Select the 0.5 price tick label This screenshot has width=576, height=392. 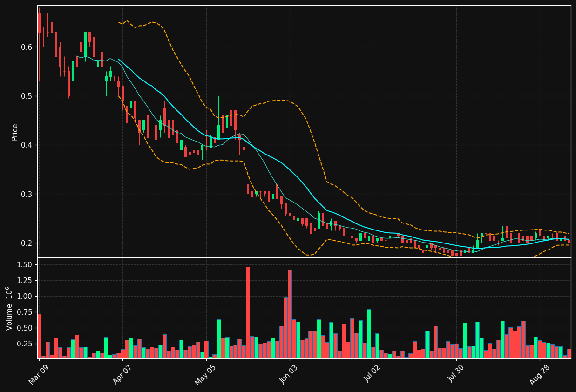click(26, 96)
